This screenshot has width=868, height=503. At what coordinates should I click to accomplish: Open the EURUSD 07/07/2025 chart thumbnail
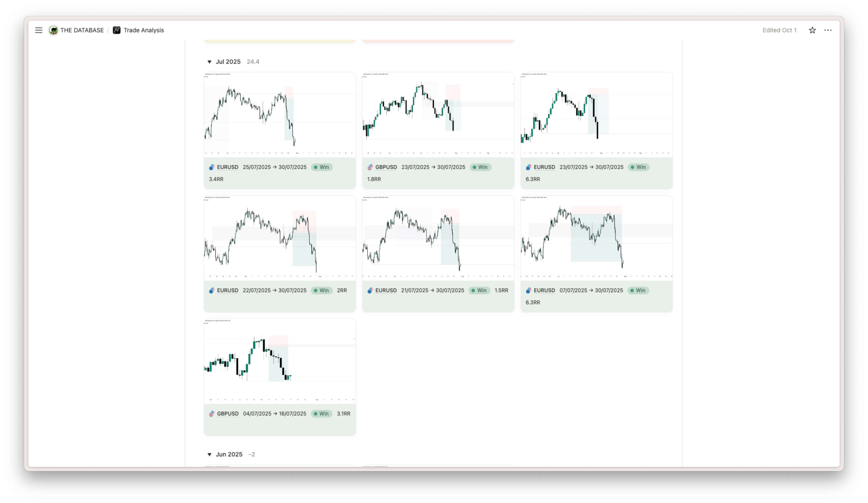tap(596, 238)
